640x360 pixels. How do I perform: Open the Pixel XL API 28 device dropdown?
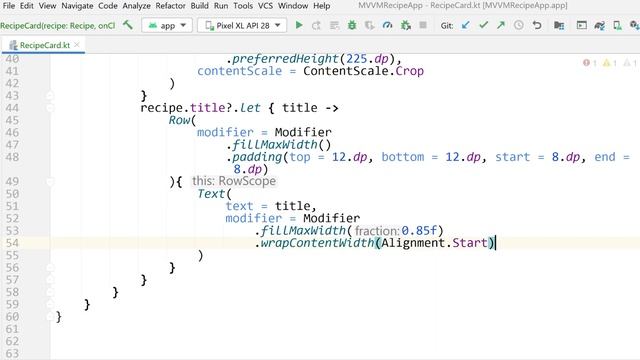[x=242, y=25]
